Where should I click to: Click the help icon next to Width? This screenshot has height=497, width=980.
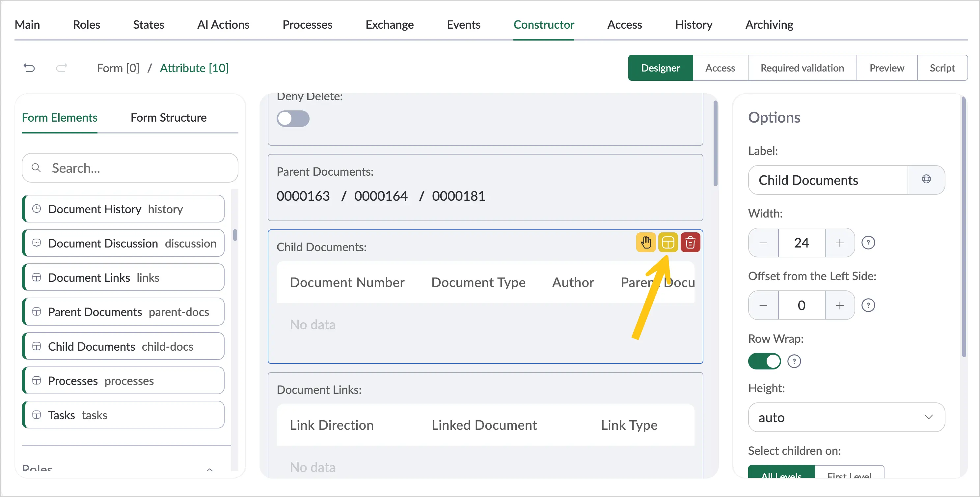click(868, 243)
